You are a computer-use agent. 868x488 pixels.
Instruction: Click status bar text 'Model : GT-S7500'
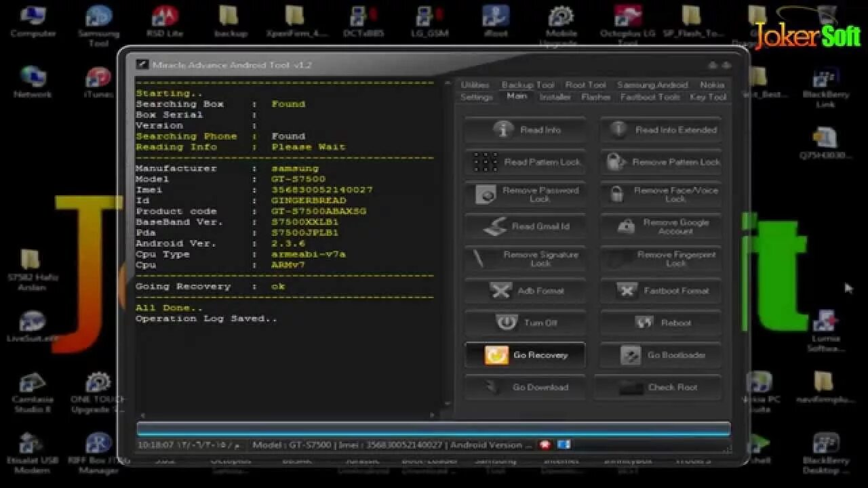point(292,445)
